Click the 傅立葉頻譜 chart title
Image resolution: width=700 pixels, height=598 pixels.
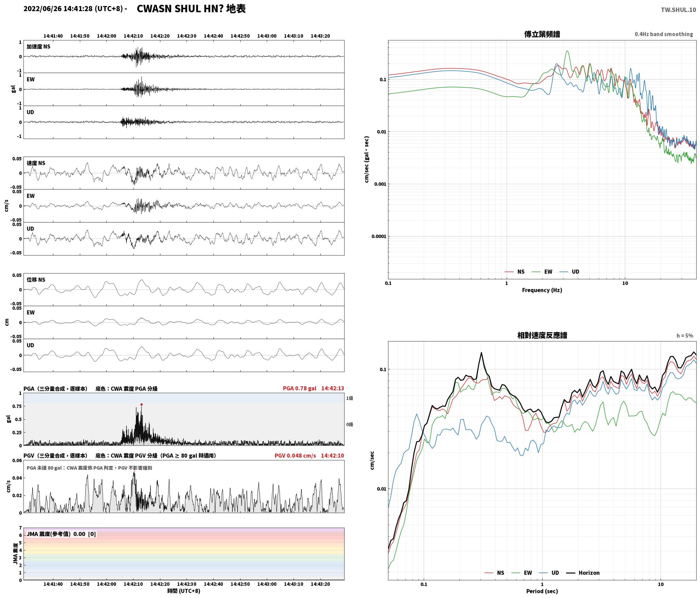click(542, 34)
